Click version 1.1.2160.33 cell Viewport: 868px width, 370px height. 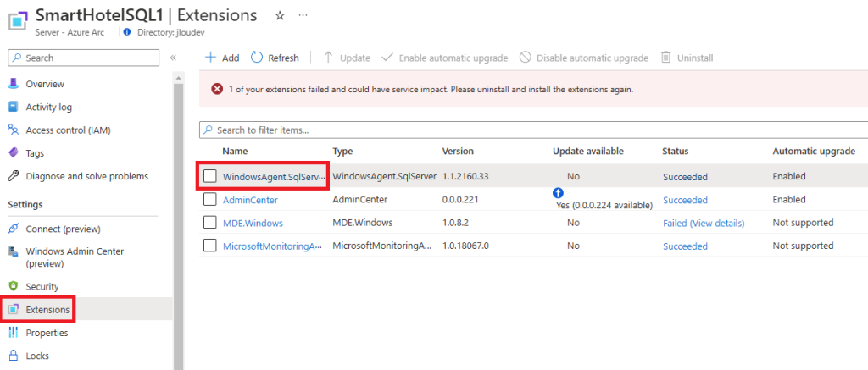point(465,177)
